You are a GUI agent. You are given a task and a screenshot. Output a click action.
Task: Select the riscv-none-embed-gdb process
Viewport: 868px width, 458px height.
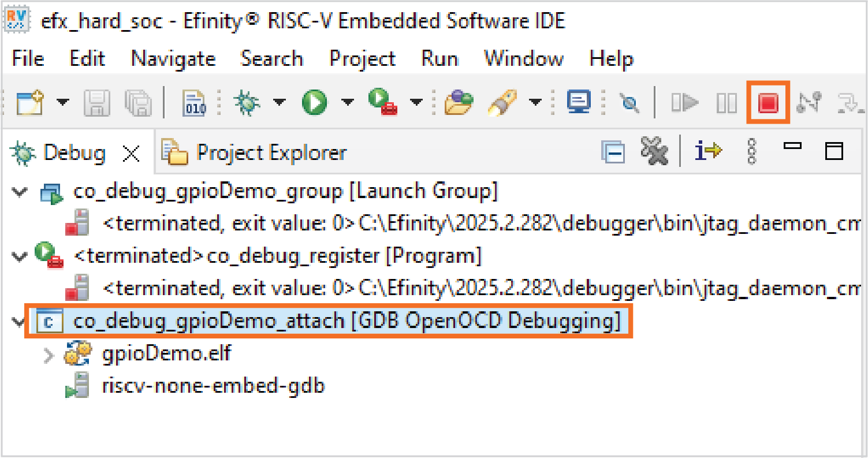coord(213,386)
